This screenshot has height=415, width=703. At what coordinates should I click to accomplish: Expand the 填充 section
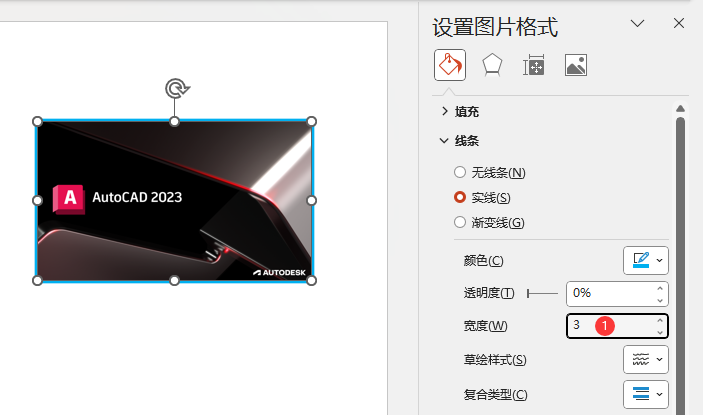pos(460,112)
